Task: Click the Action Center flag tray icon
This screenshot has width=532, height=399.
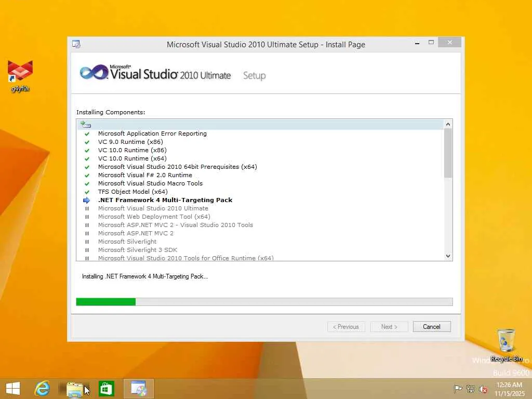Action: (458, 389)
